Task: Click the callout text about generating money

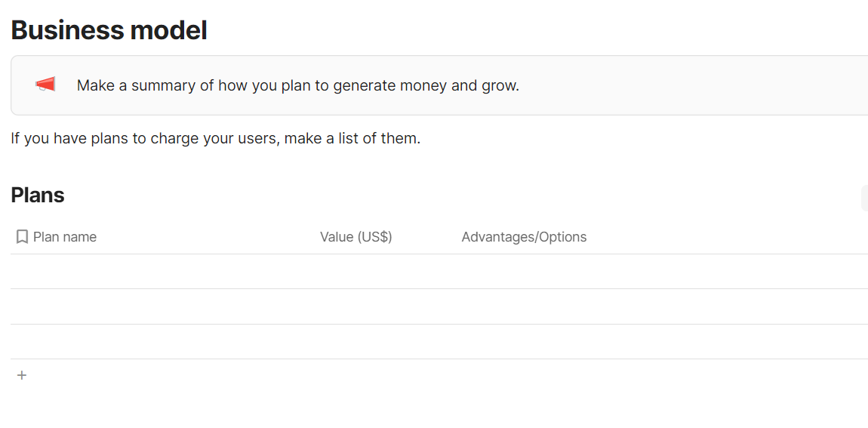Action: (297, 85)
